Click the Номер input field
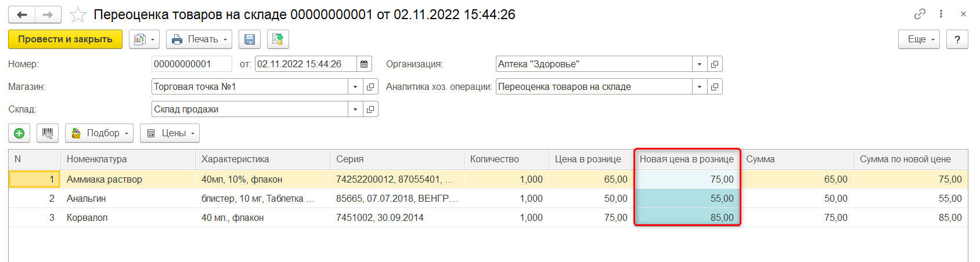 pos(192,64)
